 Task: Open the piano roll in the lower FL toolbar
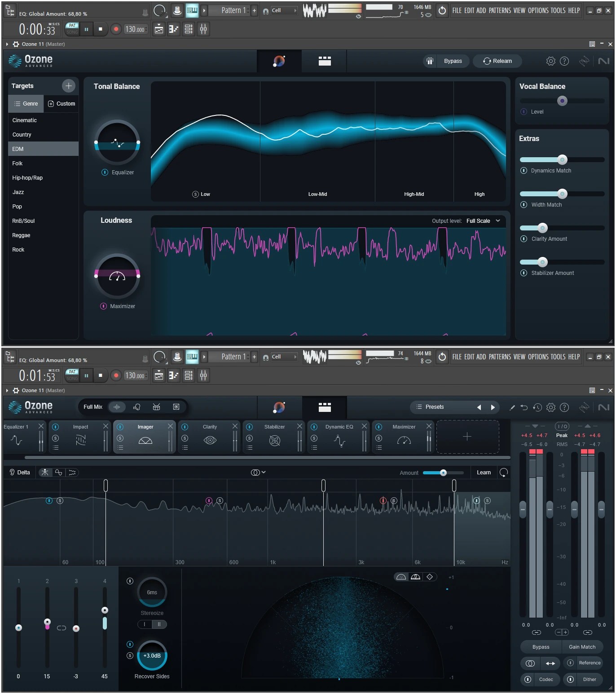click(x=173, y=376)
